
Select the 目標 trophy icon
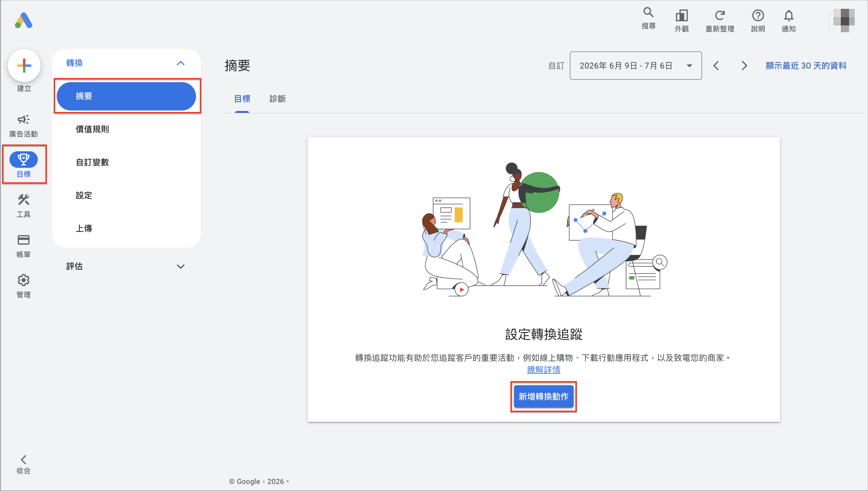tap(24, 159)
